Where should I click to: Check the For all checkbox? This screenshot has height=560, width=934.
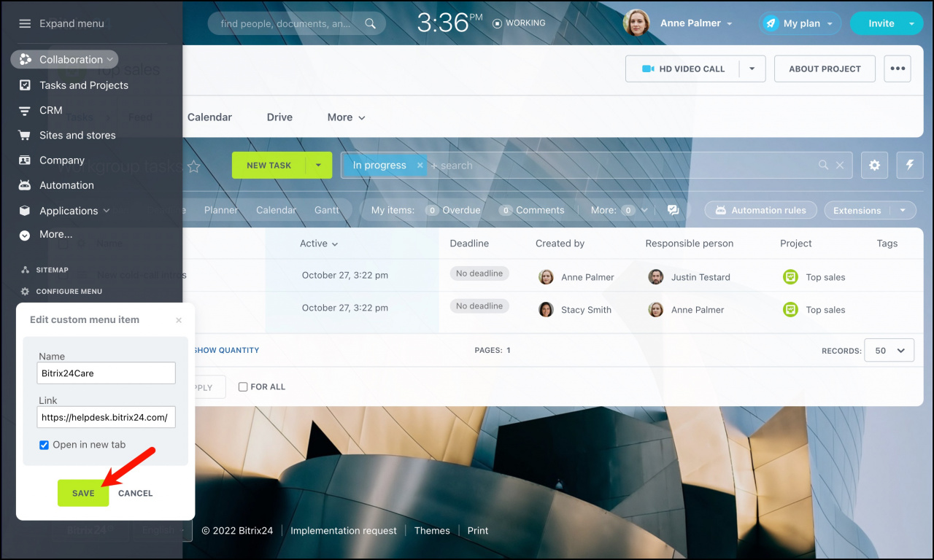[243, 387]
